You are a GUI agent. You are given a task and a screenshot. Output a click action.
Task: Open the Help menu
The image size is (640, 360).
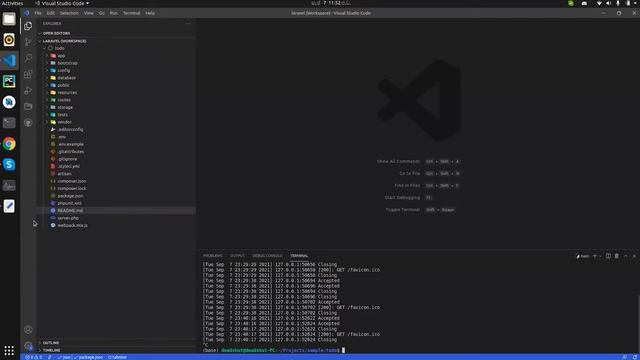pos(150,13)
